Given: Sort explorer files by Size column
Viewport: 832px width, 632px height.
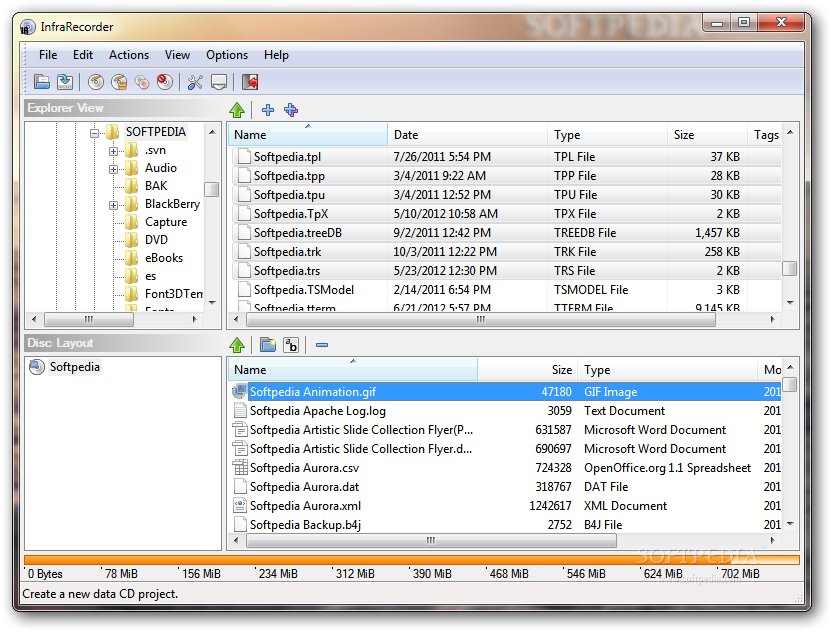Looking at the screenshot, I should pos(707,135).
